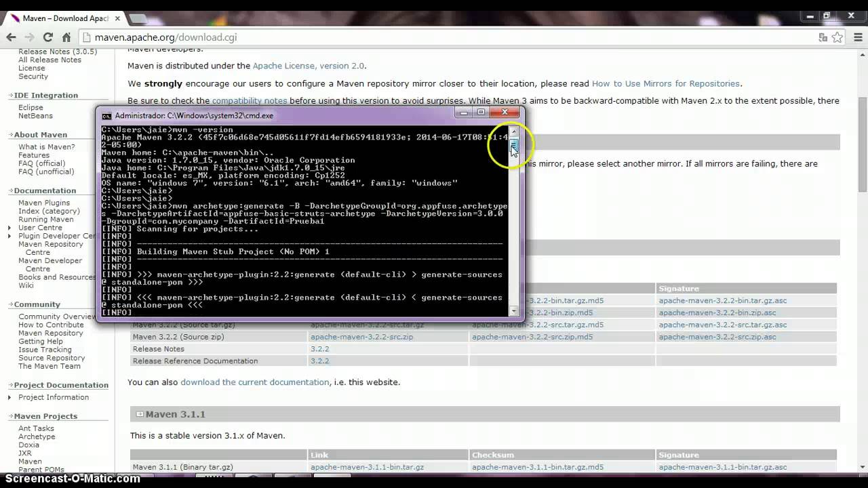The width and height of the screenshot is (868, 488).
Task: Click the cmd window scroll down arrow
Action: (x=514, y=311)
